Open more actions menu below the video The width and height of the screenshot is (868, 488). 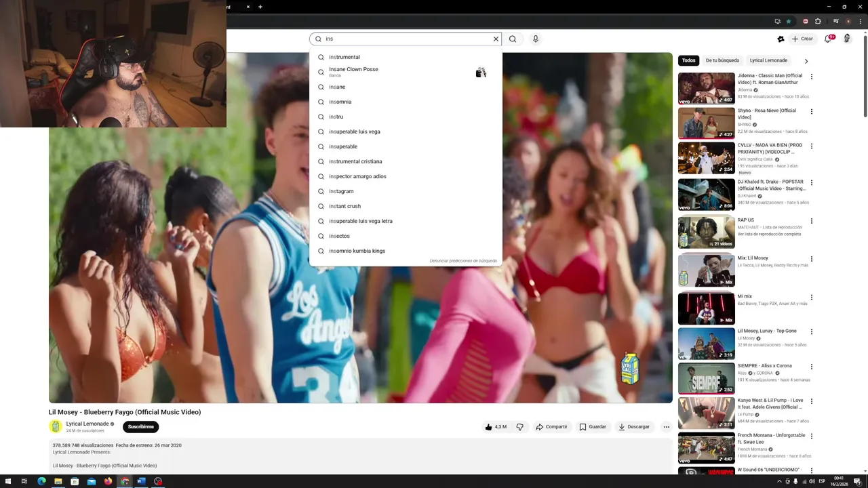(x=667, y=427)
